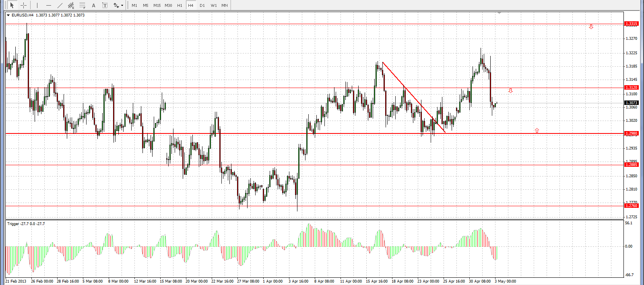This screenshot has height=285, width=644.
Task: Open the arrows objects tool
Action: 116,5
